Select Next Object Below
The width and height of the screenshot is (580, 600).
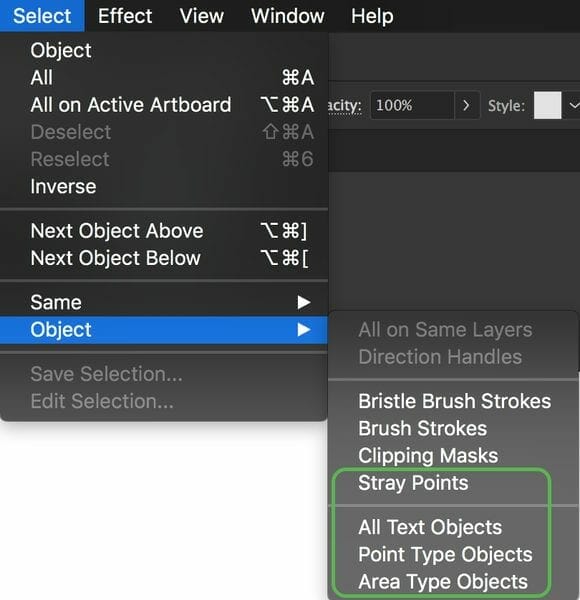[x=164, y=258]
